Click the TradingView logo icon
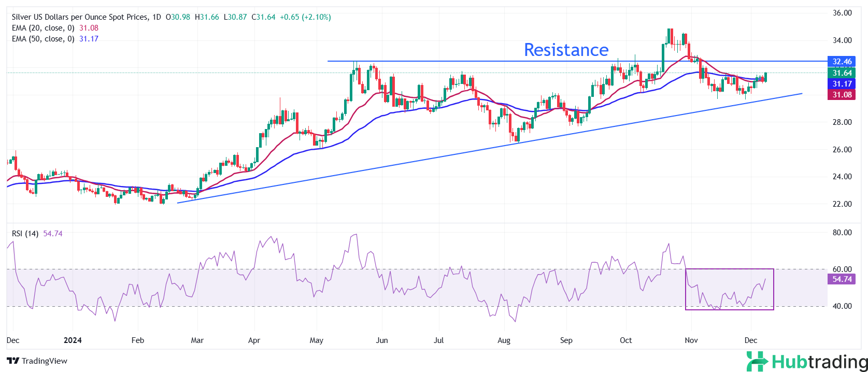868x372 pixels. click(13, 361)
